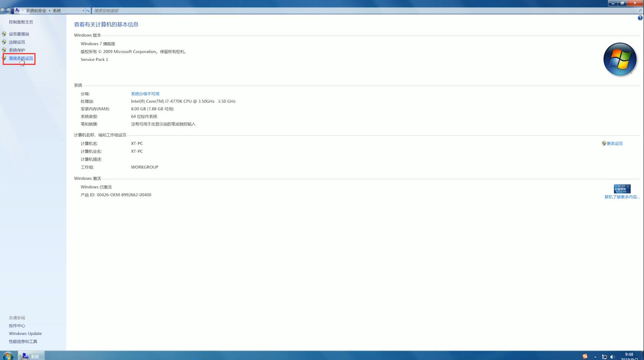Viewport: 644px width, 360px height.
Task: Select 系统 breadcrumb segment
Action: (x=57, y=11)
